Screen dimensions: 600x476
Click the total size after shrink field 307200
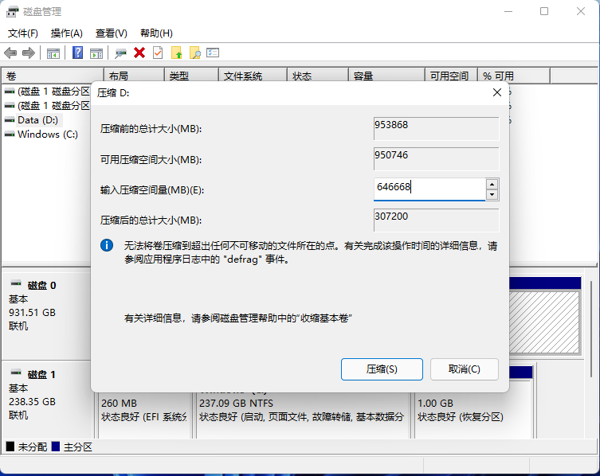pos(436,220)
